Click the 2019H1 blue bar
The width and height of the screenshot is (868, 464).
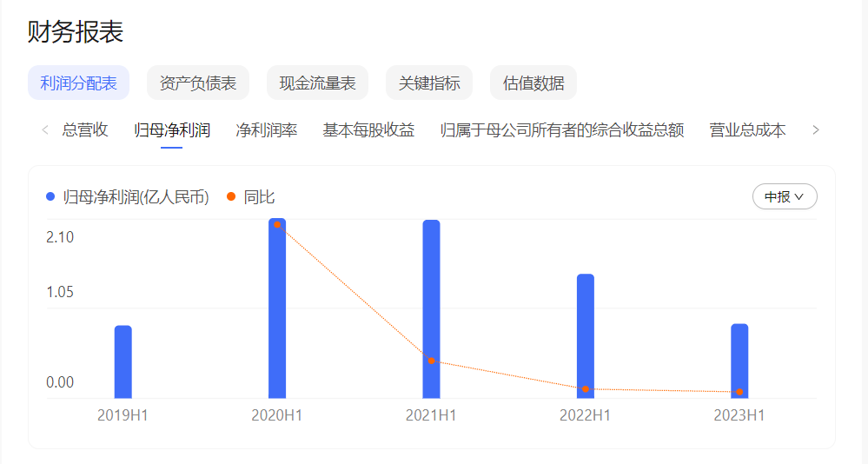pyautogui.click(x=123, y=362)
